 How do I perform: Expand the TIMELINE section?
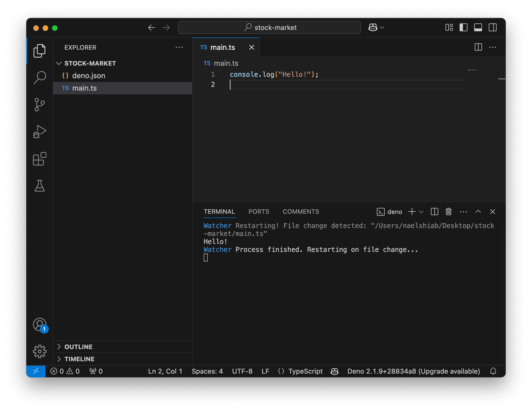point(122,359)
